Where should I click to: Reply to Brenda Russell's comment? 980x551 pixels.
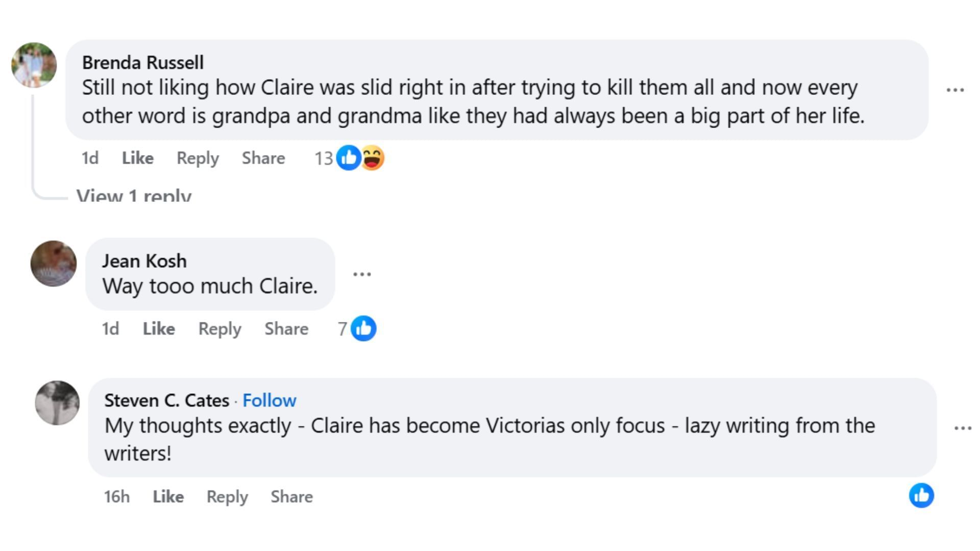click(198, 158)
